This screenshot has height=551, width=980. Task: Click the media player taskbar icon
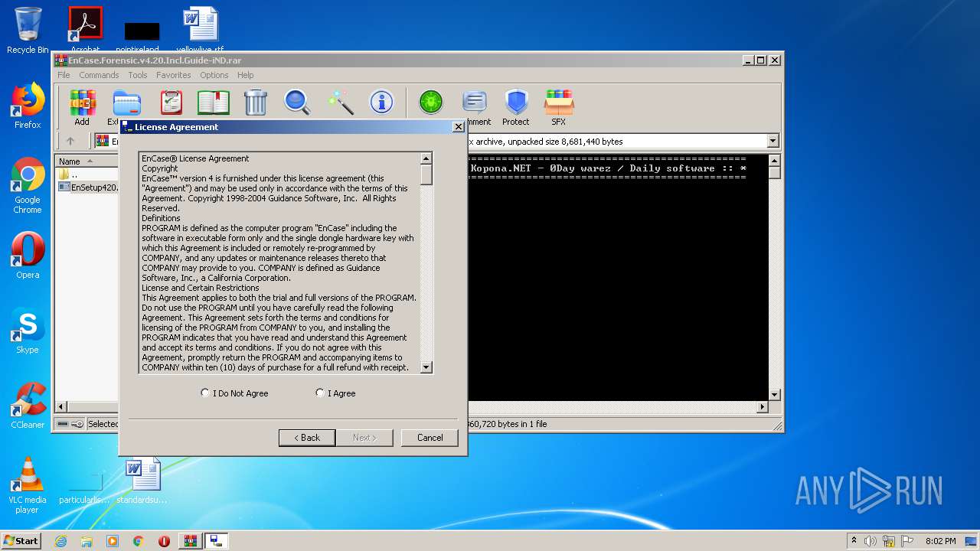(x=113, y=541)
